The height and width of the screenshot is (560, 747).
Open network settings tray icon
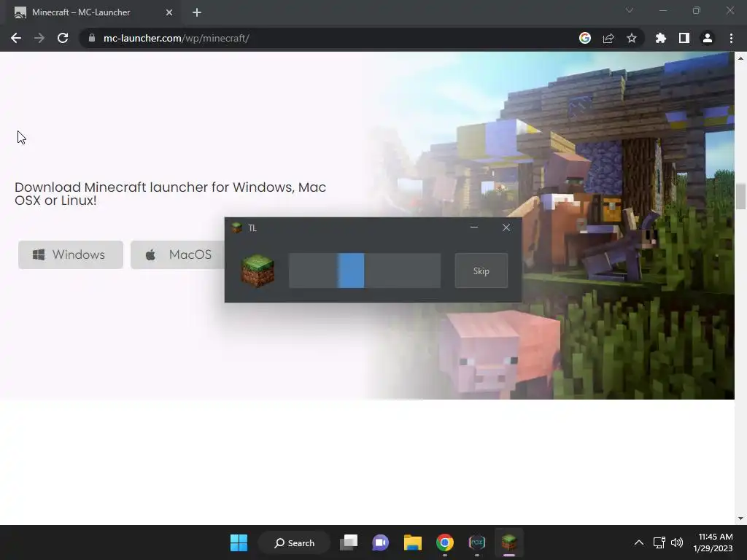tap(659, 542)
